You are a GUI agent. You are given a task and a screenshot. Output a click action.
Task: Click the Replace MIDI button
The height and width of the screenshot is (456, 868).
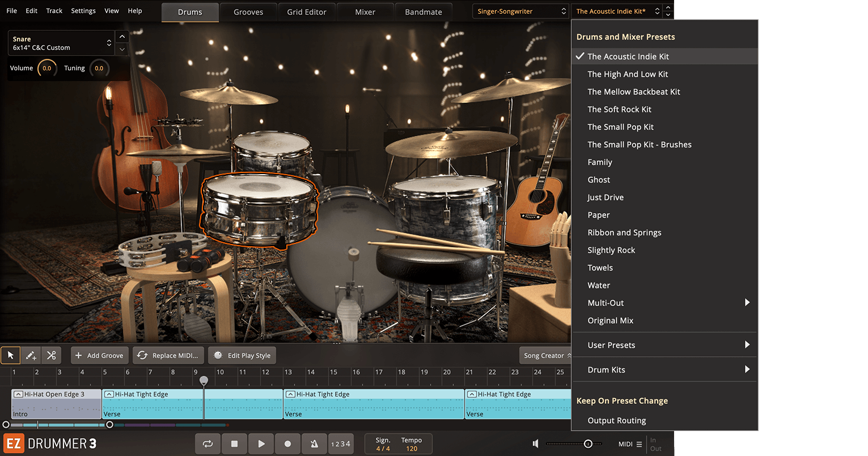tap(168, 356)
